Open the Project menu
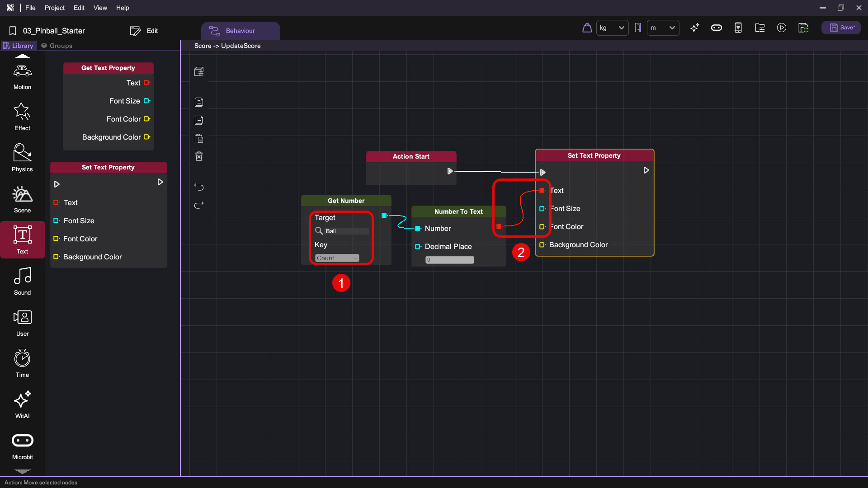Viewport: 868px width, 488px height. point(54,8)
